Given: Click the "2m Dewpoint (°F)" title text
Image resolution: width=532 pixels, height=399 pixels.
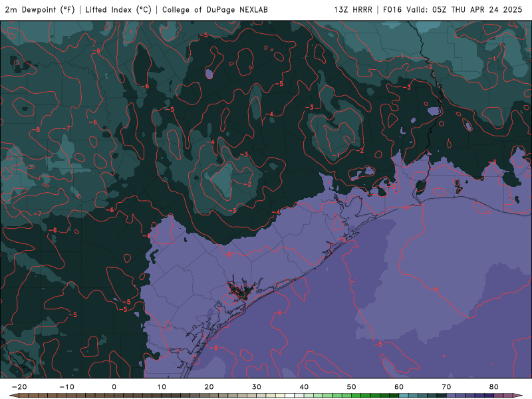Looking at the screenshot, I should 40,10.
